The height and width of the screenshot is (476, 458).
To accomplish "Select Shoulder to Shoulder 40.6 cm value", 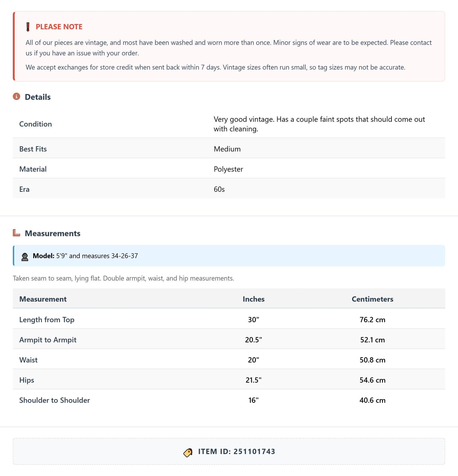I will tap(372, 400).
